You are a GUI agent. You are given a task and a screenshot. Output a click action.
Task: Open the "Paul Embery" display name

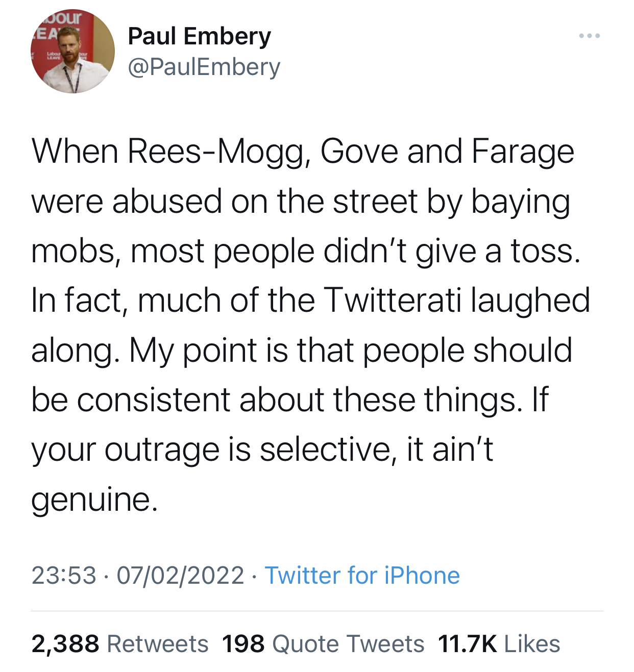(199, 36)
